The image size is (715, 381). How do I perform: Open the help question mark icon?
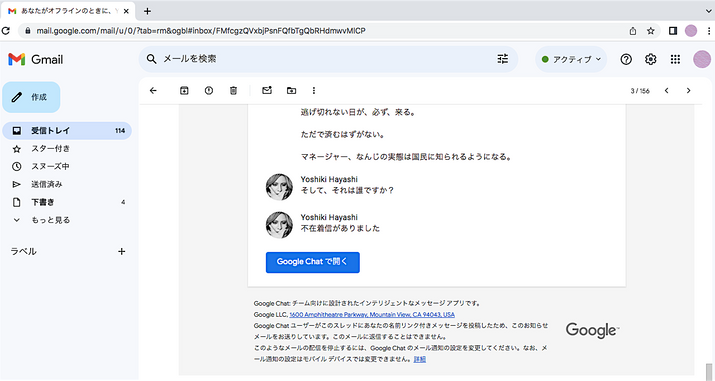tap(626, 59)
